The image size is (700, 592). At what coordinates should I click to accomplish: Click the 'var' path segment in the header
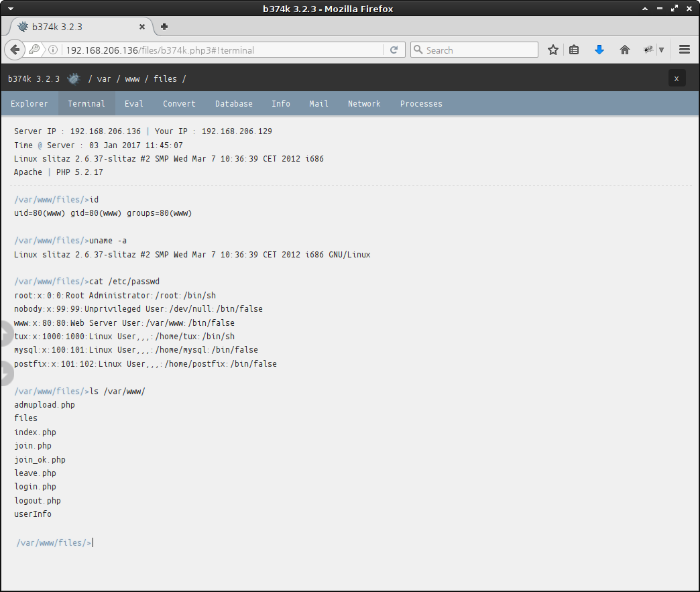[103, 79]
